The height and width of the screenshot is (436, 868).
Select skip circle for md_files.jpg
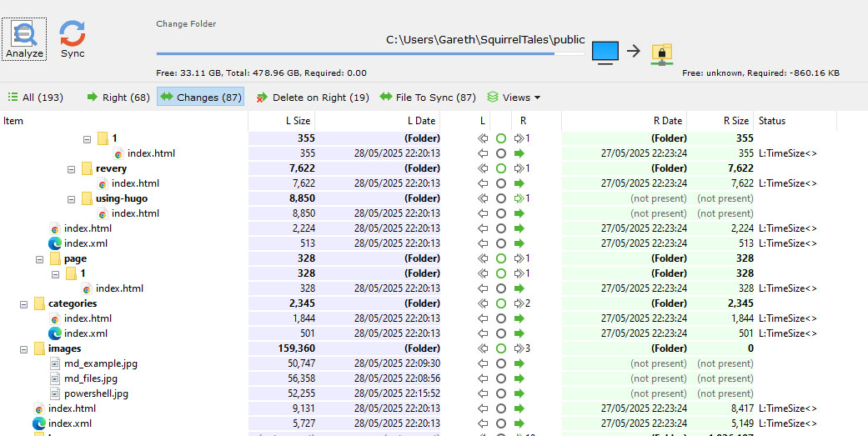[x=501, y=378]
